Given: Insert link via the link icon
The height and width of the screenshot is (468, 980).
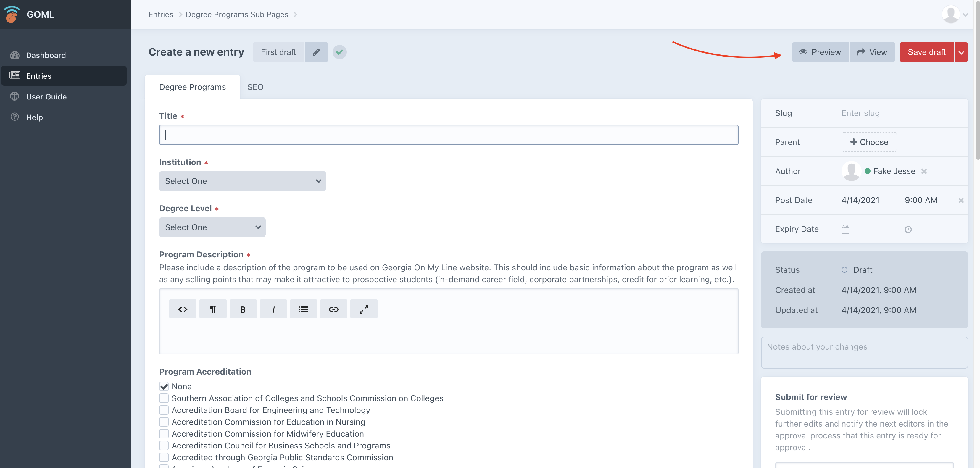Looking at the screenshot, I should (333, 309).
